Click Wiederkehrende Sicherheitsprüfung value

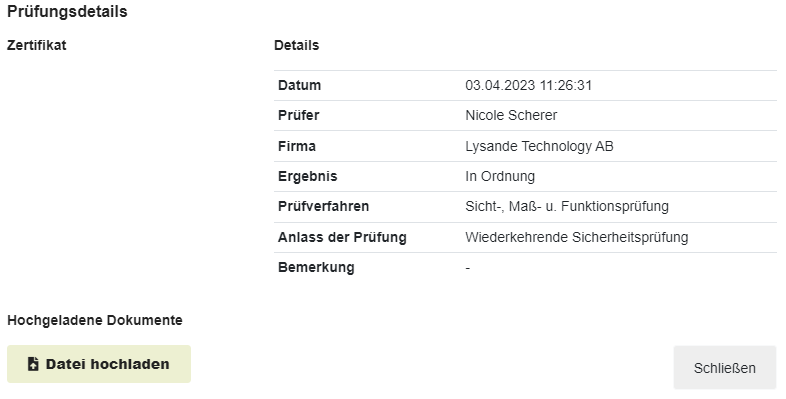(x=576, y=238)
